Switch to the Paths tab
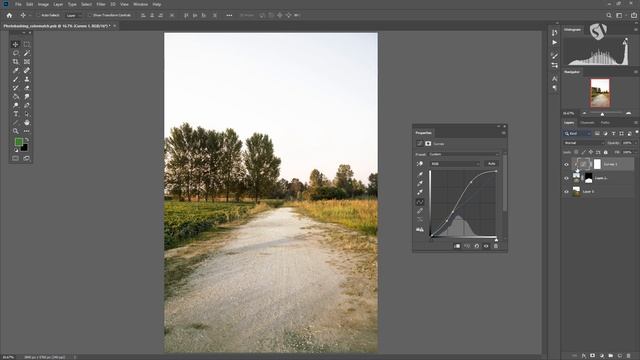This screenshot has height=360, width=640. [605, 122]
